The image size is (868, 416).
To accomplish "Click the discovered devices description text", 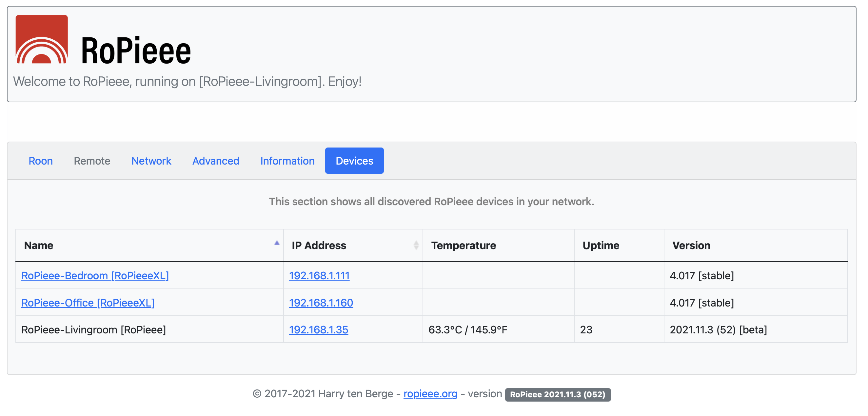I will [x=431, y=202].
